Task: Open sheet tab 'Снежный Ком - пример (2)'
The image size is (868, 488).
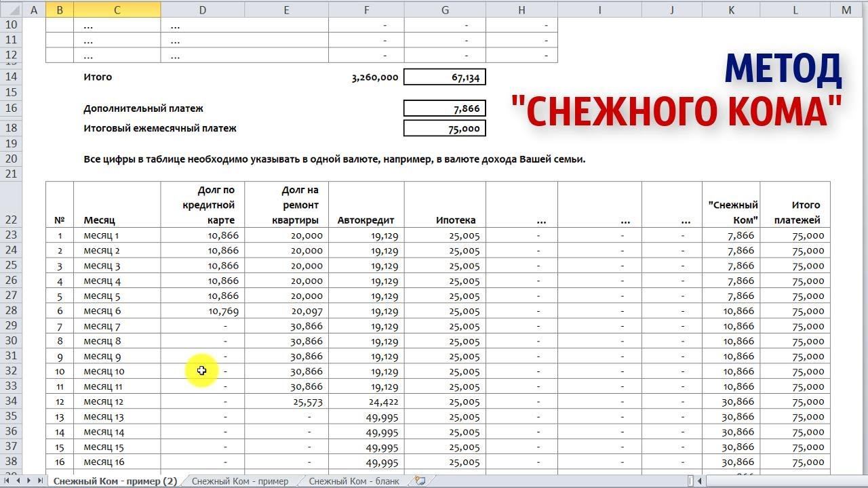Action: (x=115, y=481)
